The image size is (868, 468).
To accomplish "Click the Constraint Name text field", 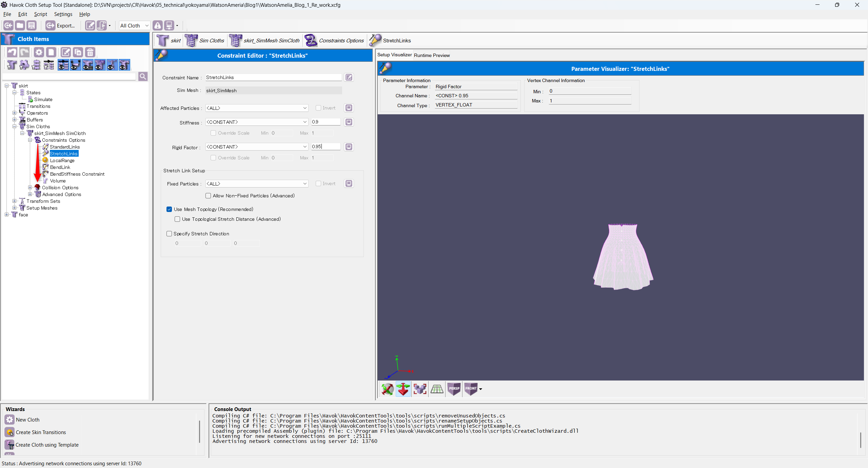I will coord(273,77).
